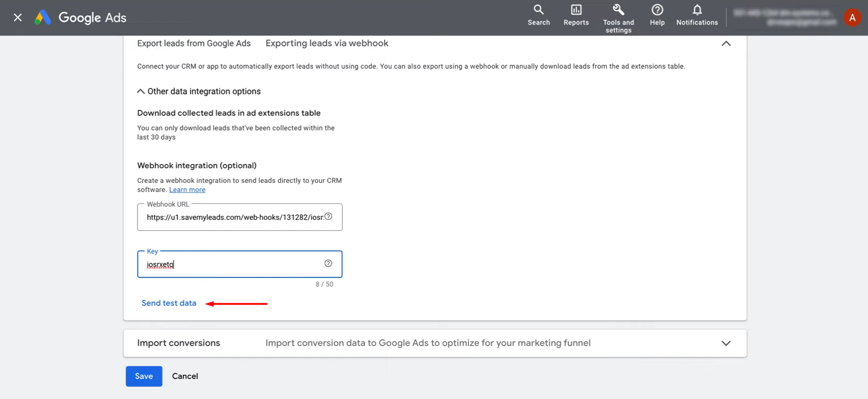The width and height of the screenshot is (868, 399).
Task: Click the Cancel button
Action: click(x=185, y=376)
